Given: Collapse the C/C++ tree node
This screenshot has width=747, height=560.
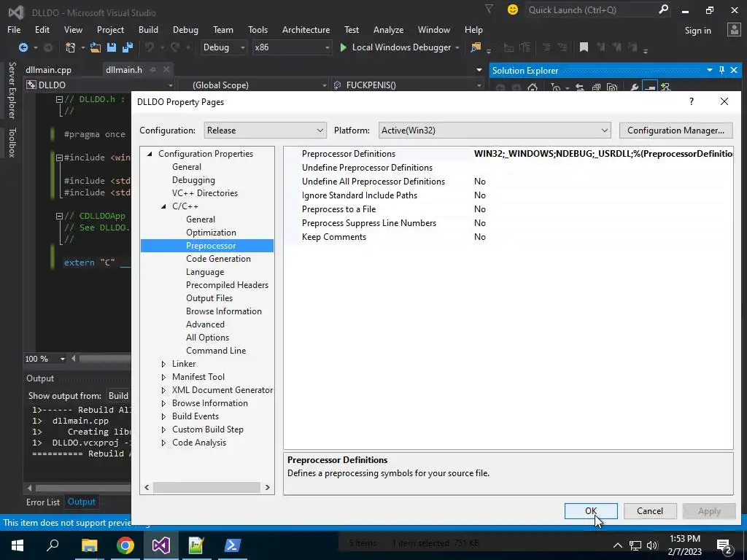Looking at the screenshot, I should tap(163, 206).
